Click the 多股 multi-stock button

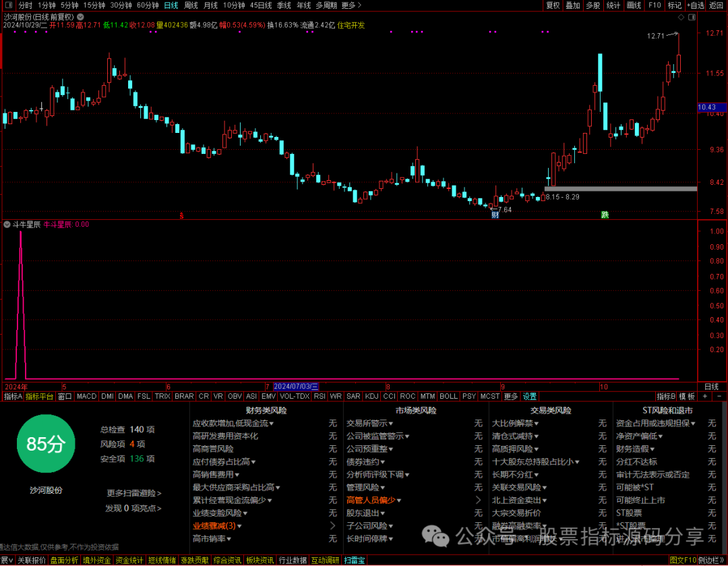tap(593, 5)
